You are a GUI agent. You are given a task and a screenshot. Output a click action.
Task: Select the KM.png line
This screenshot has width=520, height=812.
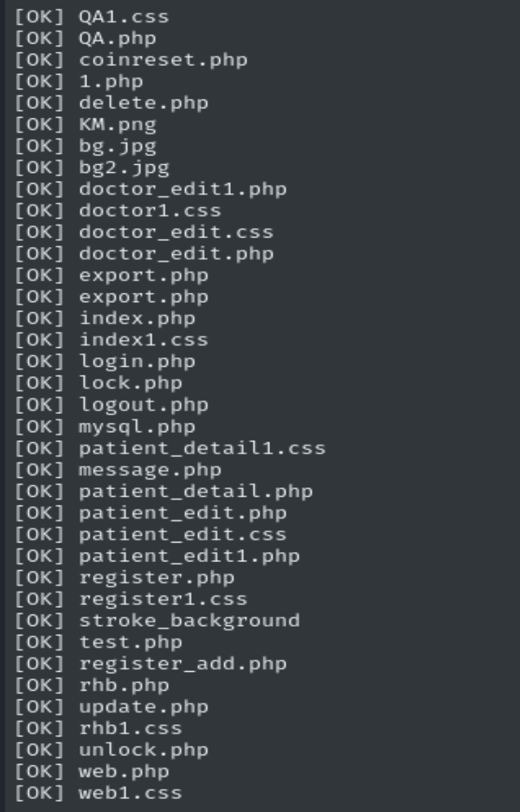pos(118,125)
